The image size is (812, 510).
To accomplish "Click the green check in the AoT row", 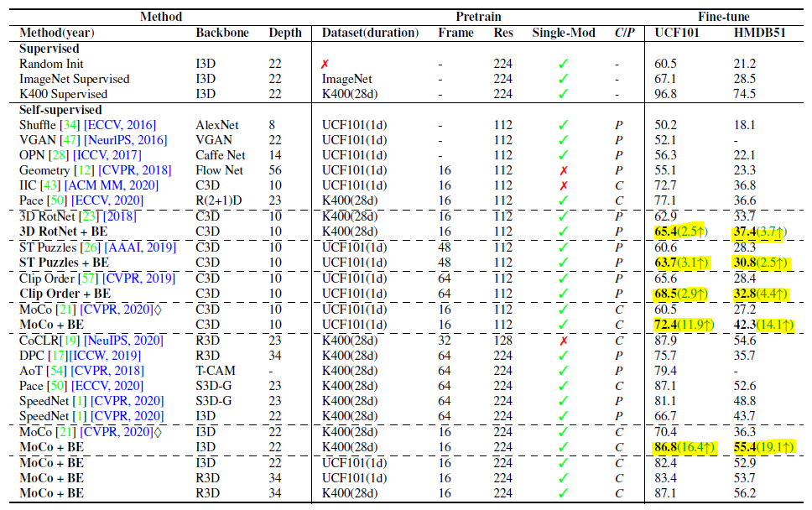I will [x=564, y=370].
